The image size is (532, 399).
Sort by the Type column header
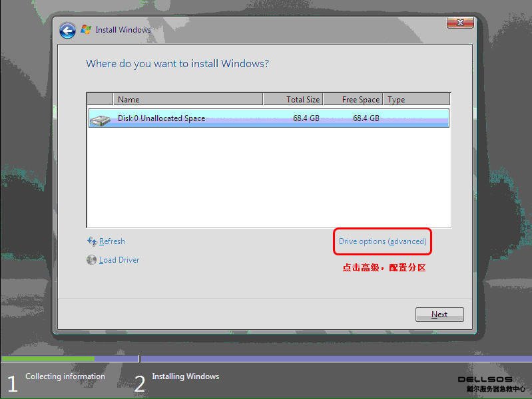tap(417, 99)
